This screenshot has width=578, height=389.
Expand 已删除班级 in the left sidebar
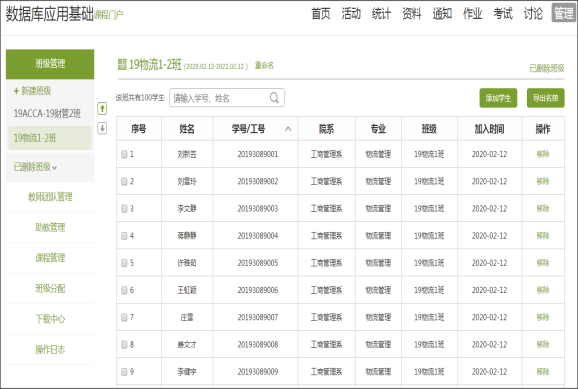pyautogui.click(x=35, y=167)
